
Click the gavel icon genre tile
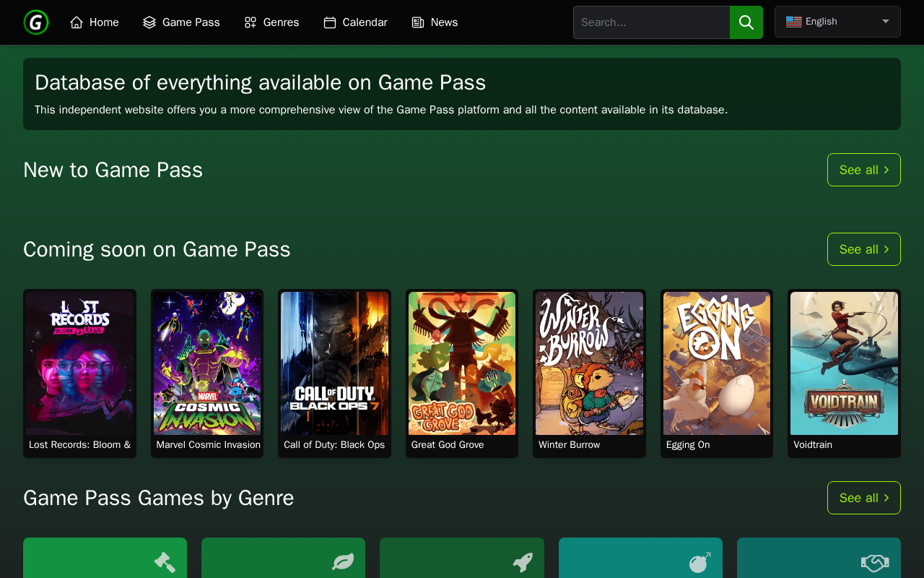click(x=105, y=558)
